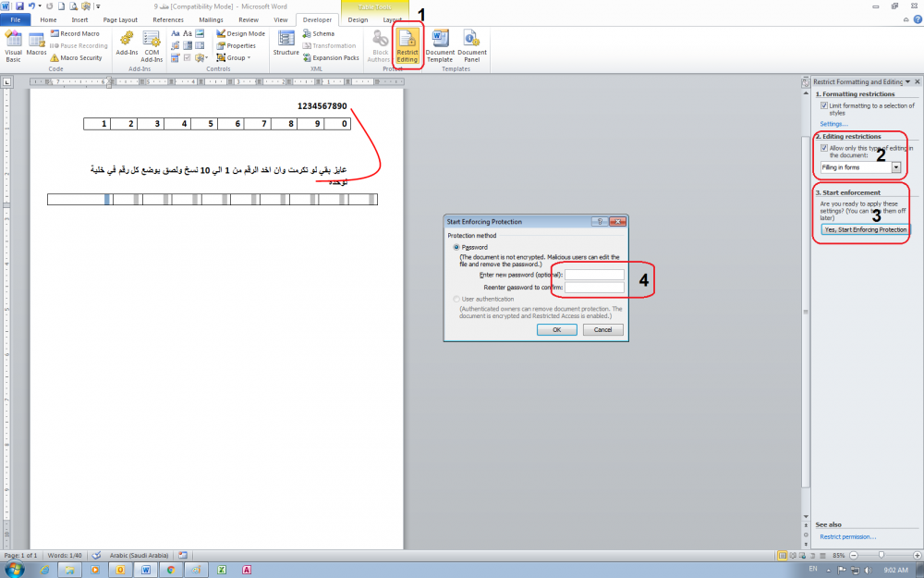Open the 'Filling in forms' editing type dropdown
The height and width of the screenshot is (578, 924).
[x=896, y=167]
